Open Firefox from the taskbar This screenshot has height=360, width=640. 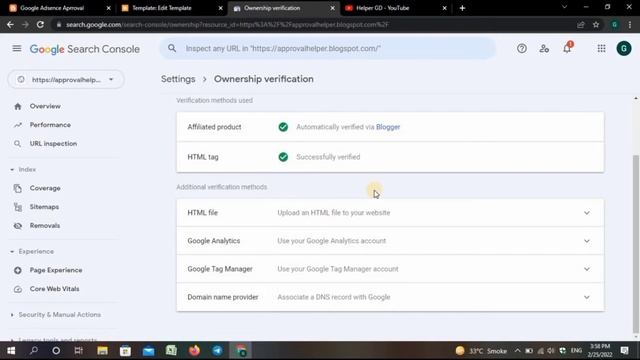(x=194, y=351)
